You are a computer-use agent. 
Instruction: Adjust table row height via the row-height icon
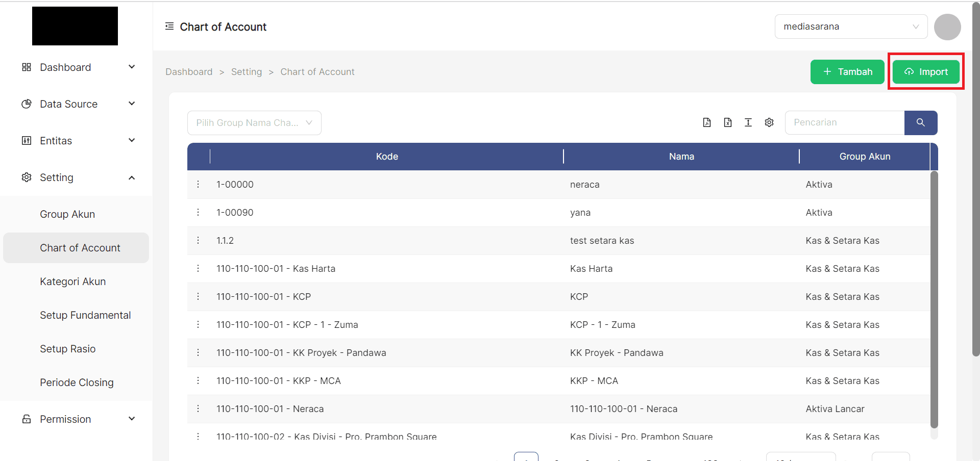point(748,122)
